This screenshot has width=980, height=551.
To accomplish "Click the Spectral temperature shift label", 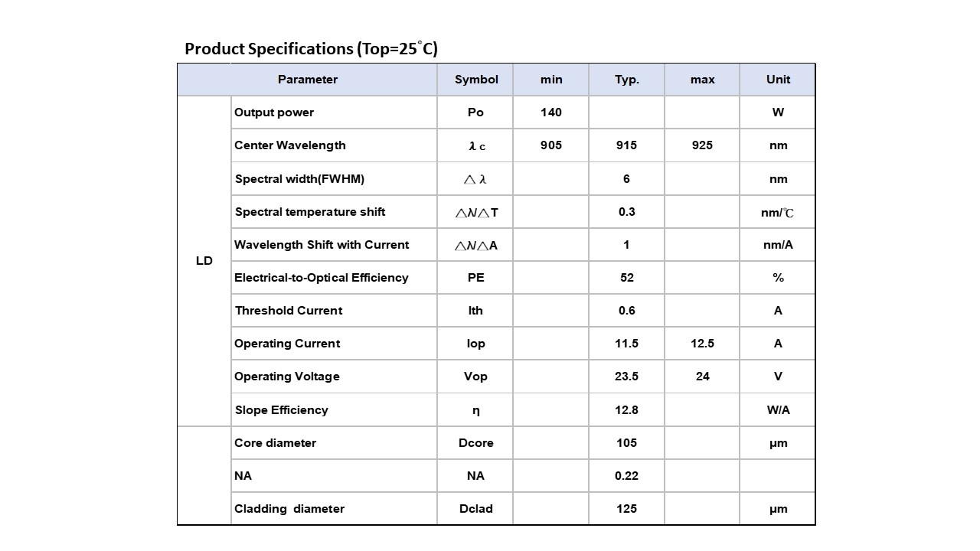I will pos(310,212).
